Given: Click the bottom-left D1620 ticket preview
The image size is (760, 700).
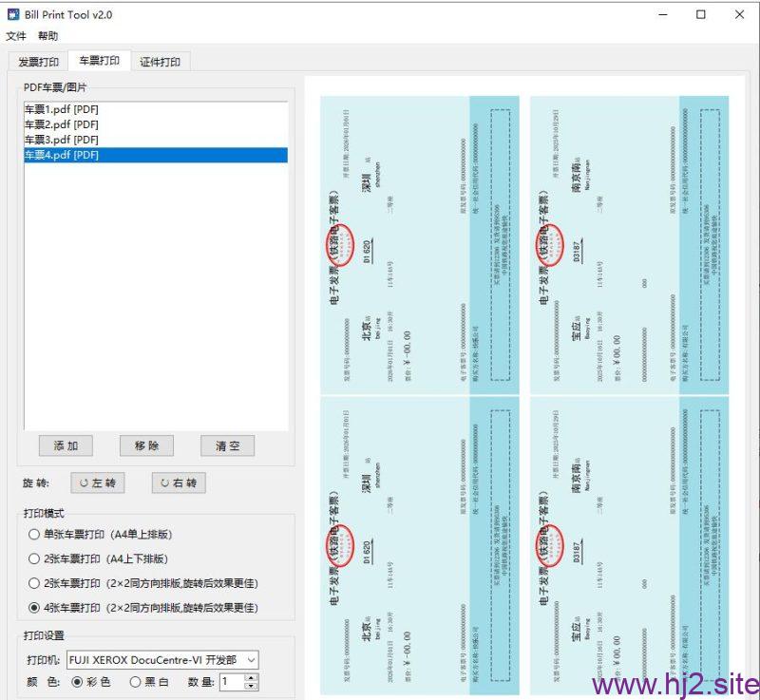Looking at the screenshot, I should pyautogui.click(x=420, y=545).
